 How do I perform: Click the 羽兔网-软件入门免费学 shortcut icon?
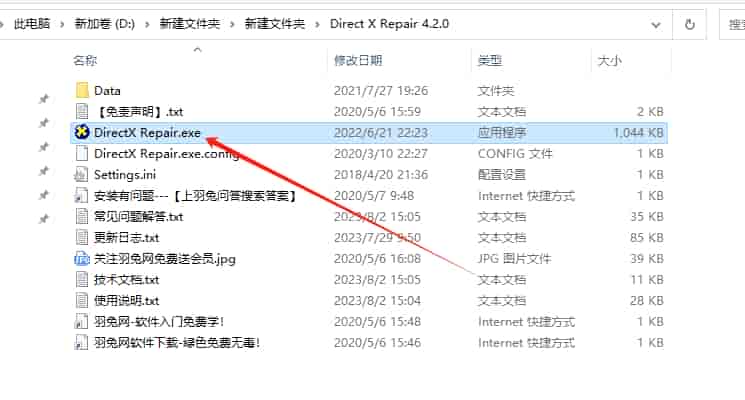pyautogui.click(x=81, y=321)
